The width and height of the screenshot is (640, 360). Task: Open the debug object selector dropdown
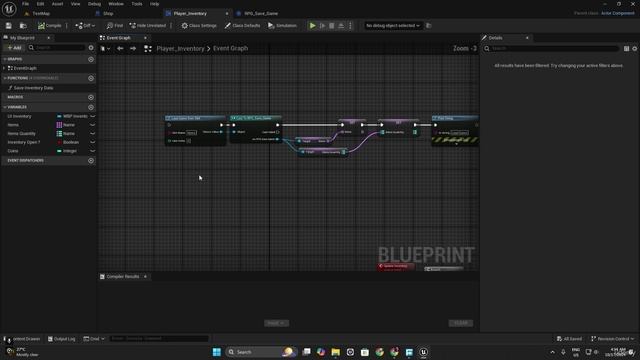click(x=393, y=26)
